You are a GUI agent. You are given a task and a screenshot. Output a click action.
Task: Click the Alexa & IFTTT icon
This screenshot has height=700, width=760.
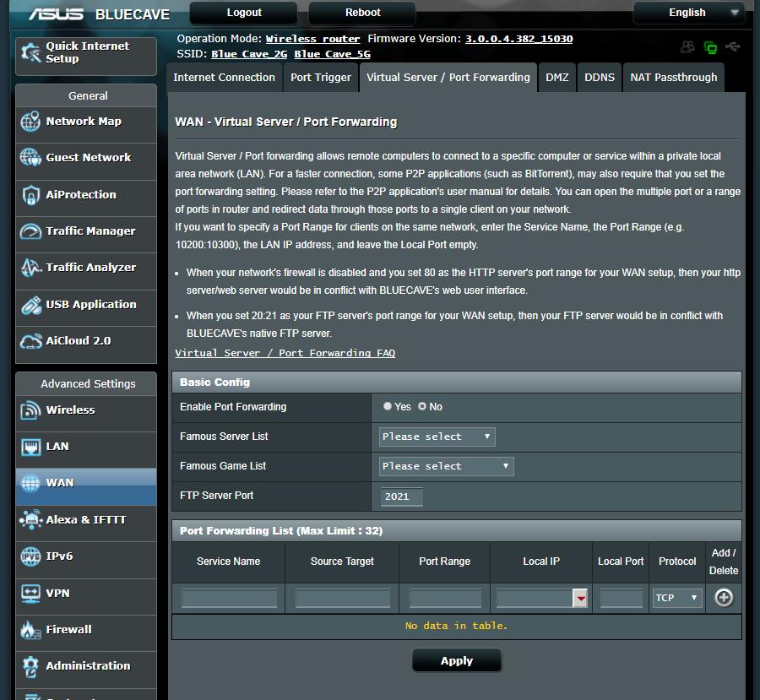click(x=30, y=519)
